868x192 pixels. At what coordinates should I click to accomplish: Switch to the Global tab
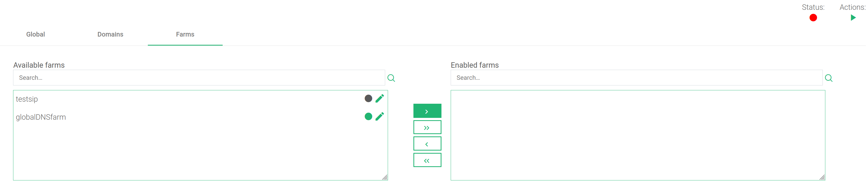(x=36, y=34)
